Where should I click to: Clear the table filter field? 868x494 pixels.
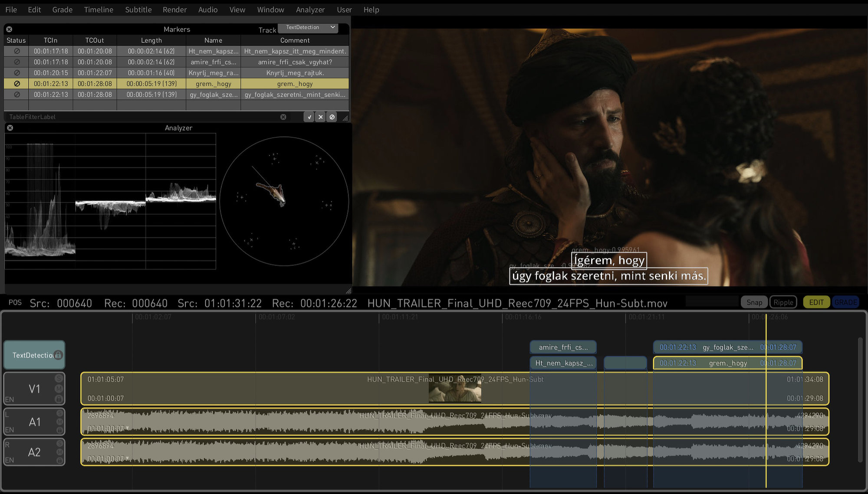pos(283,117)
